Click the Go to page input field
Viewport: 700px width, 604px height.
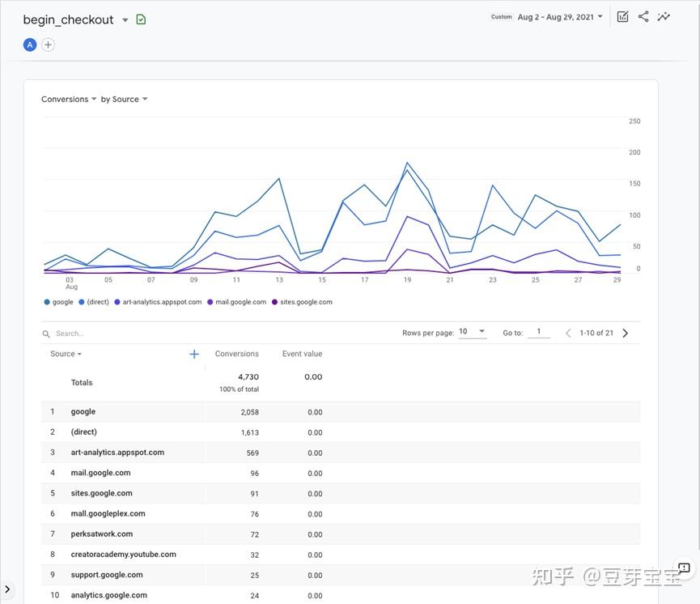click(x=538, y=331)
